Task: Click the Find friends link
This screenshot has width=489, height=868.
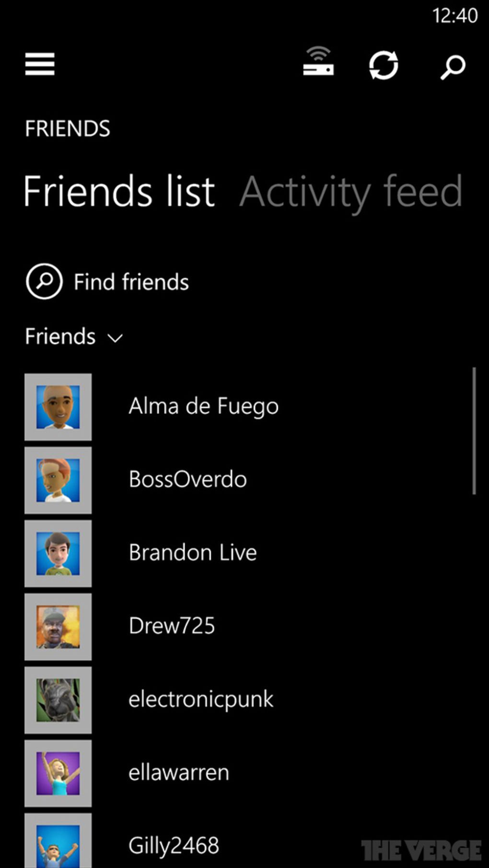Action: pos(131,282)
